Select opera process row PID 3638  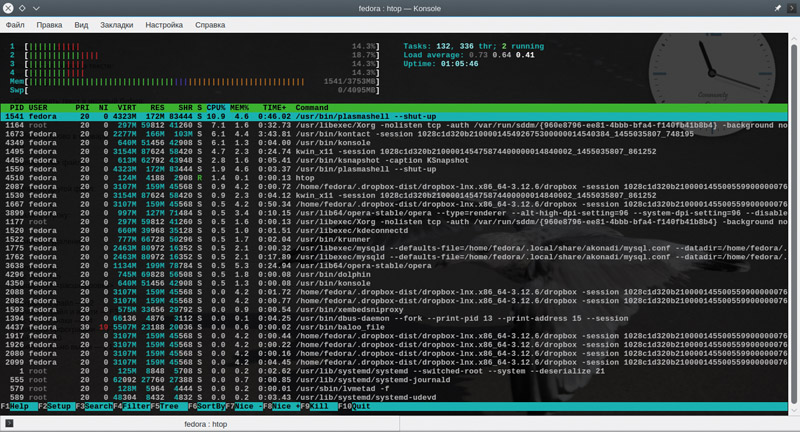point(394,266)
